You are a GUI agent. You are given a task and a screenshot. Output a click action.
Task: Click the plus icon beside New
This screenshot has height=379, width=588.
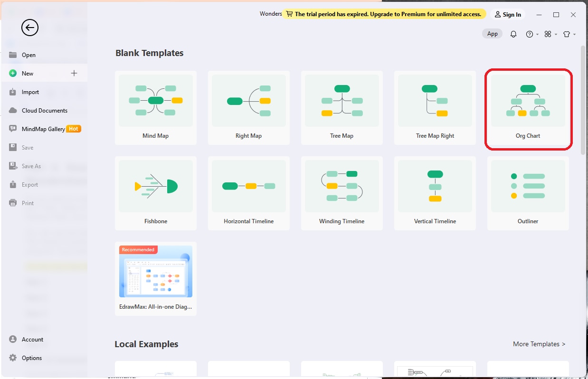[x=74, y=73]
